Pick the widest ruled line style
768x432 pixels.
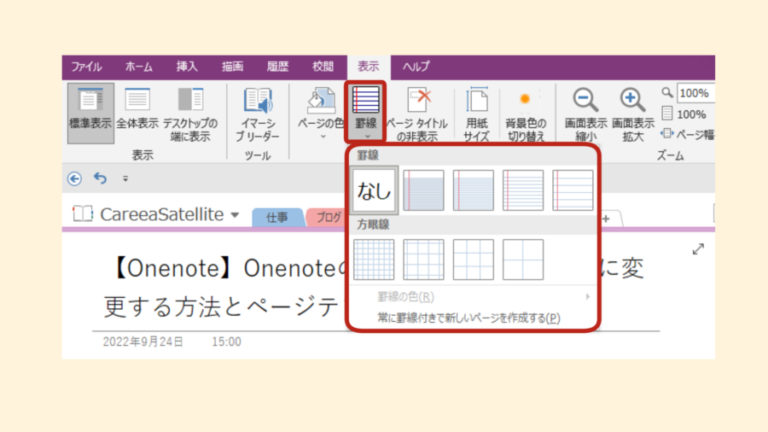pyautogui.click(x=573, y=190)
